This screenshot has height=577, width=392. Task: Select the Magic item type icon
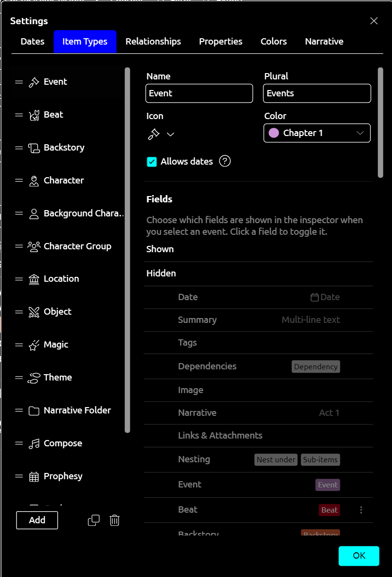[x=34, y=345]
